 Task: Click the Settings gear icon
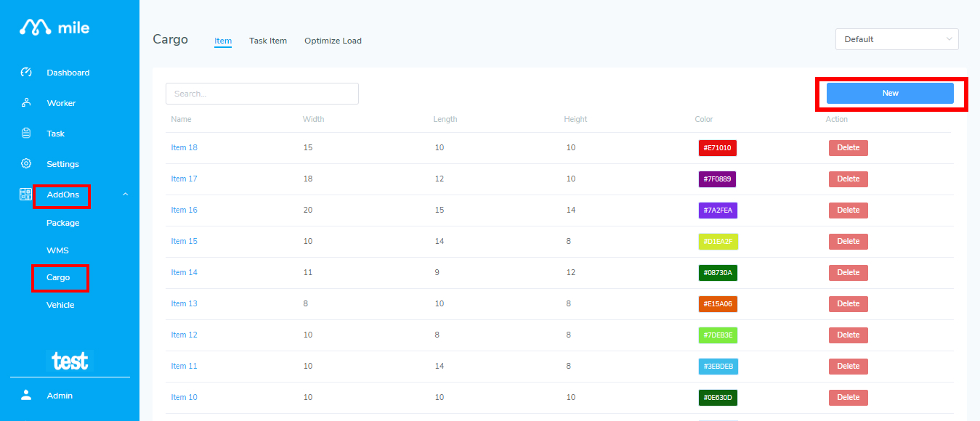[x=26, y=164]
